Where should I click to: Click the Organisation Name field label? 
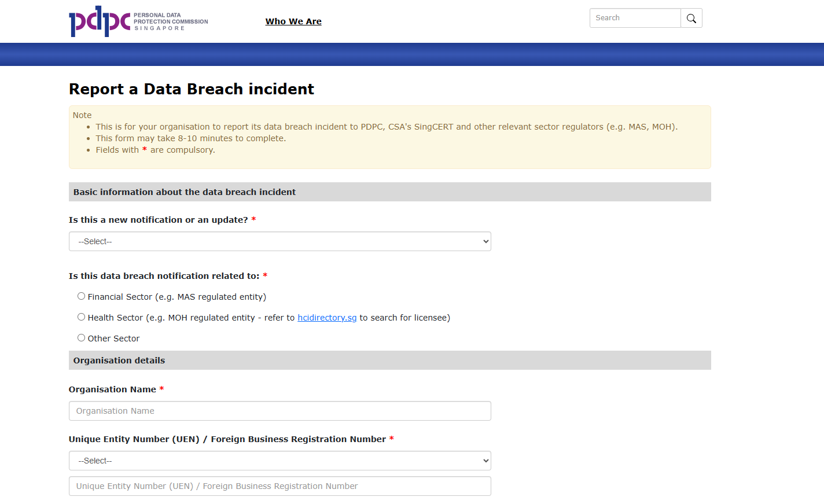point(112,389)
